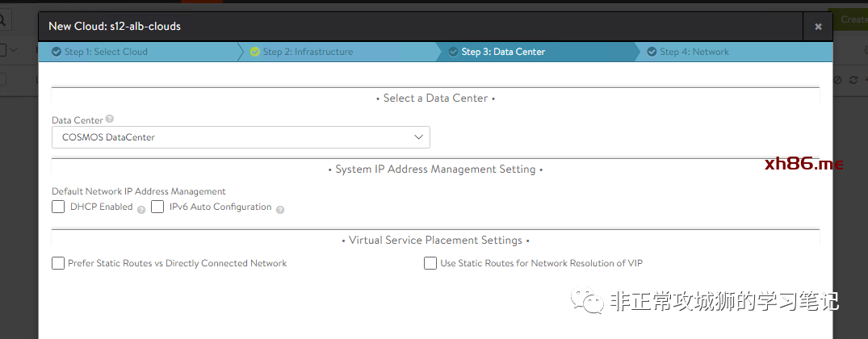This screenshot has width=868, height=339.
Task: Click the search magnifier icon at top left
Action: coord(2,19)
